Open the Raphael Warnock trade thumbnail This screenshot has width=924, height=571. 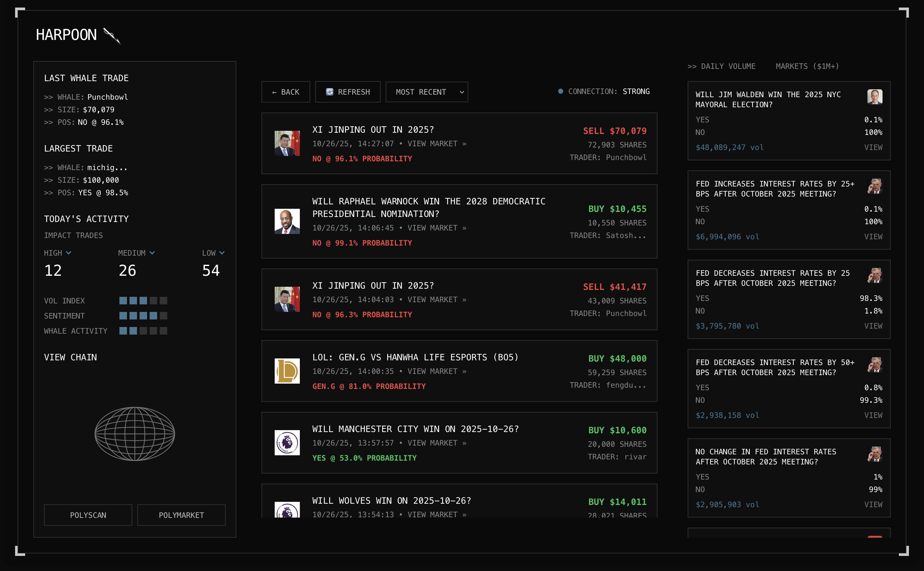click(x=287, y=221)
